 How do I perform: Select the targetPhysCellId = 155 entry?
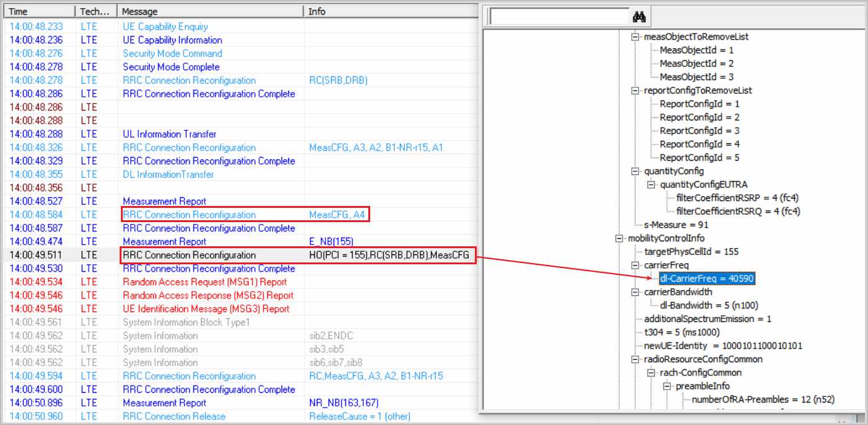(x=683, y=252)
